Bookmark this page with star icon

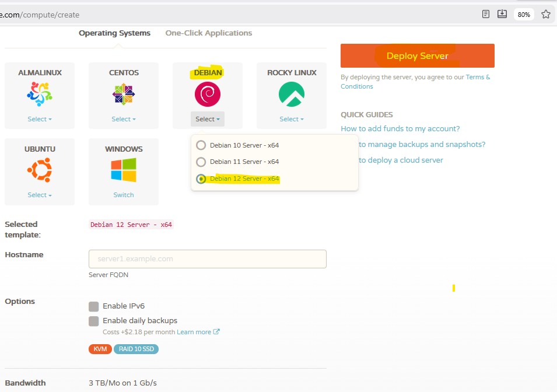click(x=545, y=14)
